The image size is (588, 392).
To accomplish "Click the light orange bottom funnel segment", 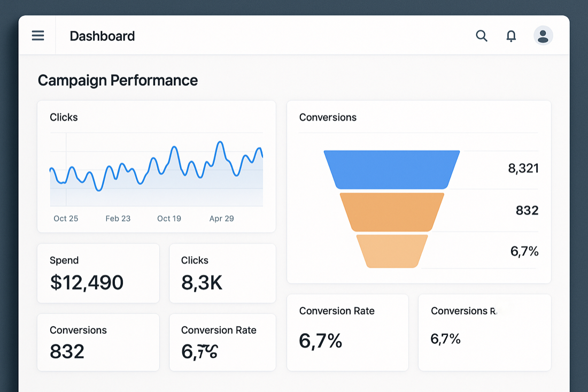I will (392, 251).
